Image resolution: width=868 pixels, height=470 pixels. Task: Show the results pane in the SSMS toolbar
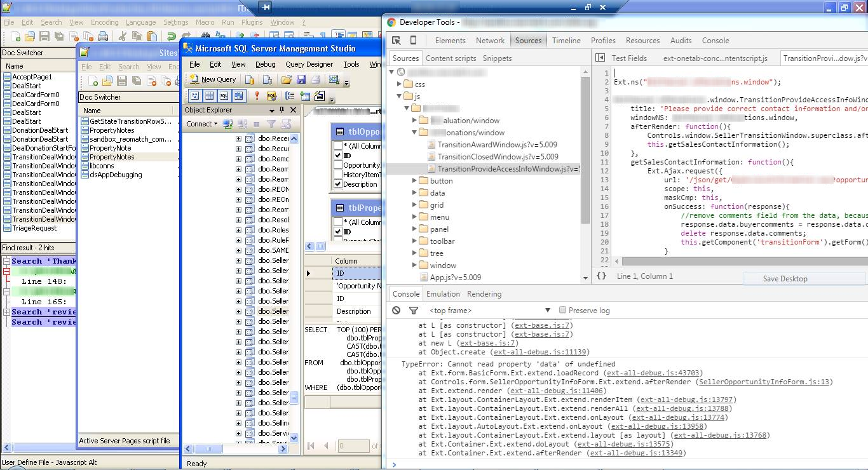click(x=238, y=96)
